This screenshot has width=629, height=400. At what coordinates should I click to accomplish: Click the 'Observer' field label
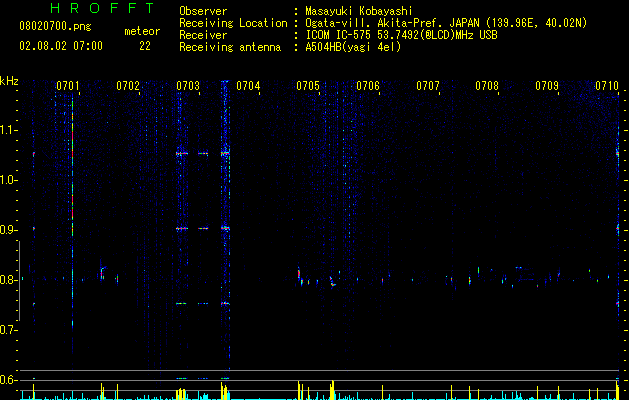pos(203,11)
